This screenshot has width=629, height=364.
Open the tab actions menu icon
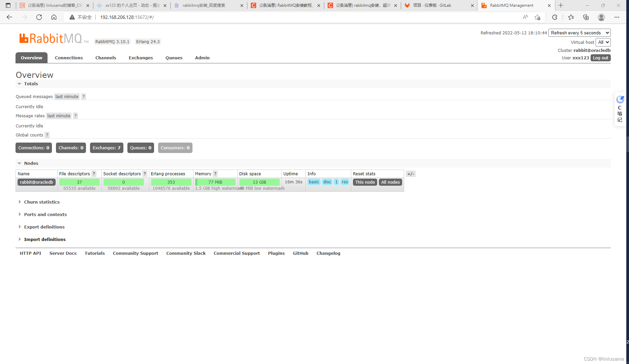(x=8, y=5)
